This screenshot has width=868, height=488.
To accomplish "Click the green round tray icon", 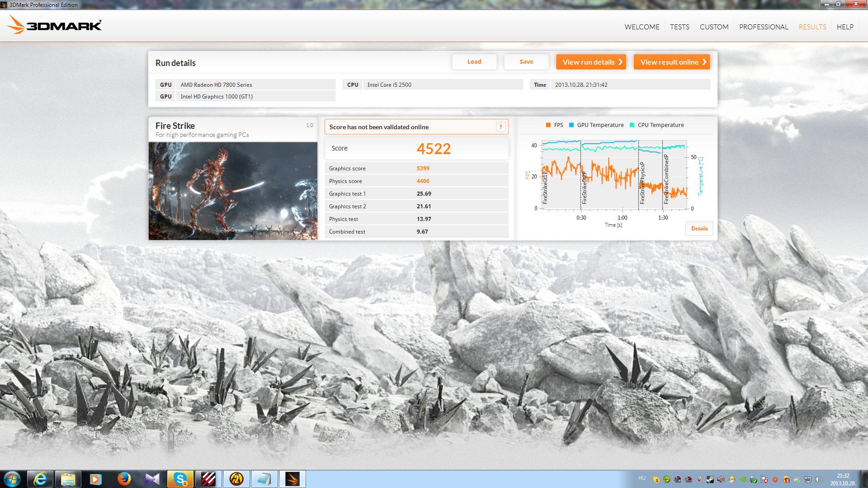I will click(x=666, y=479).
